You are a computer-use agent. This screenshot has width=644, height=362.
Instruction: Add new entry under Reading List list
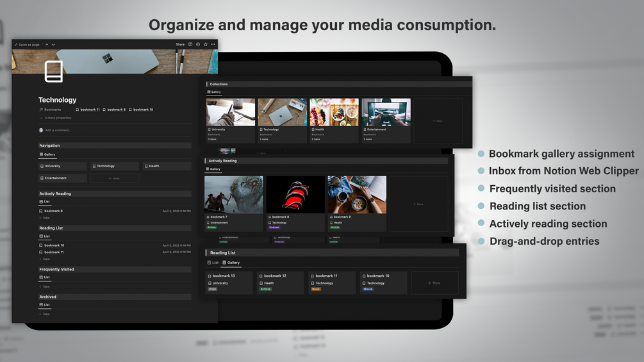44,259
